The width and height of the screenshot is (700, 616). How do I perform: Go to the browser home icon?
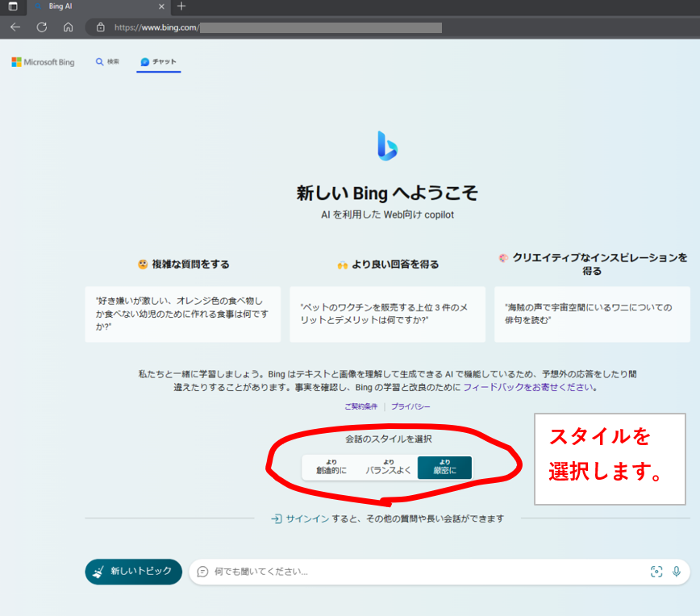[68, 27]
